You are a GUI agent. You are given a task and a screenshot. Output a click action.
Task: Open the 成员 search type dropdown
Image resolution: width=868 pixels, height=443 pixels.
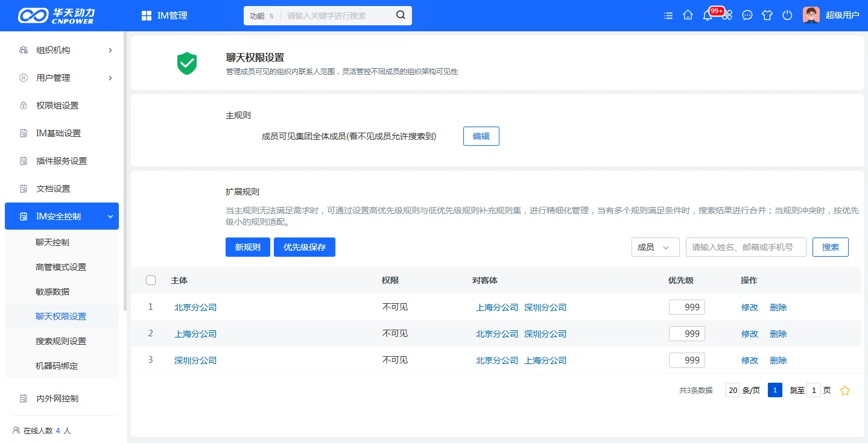pos(655,247)
